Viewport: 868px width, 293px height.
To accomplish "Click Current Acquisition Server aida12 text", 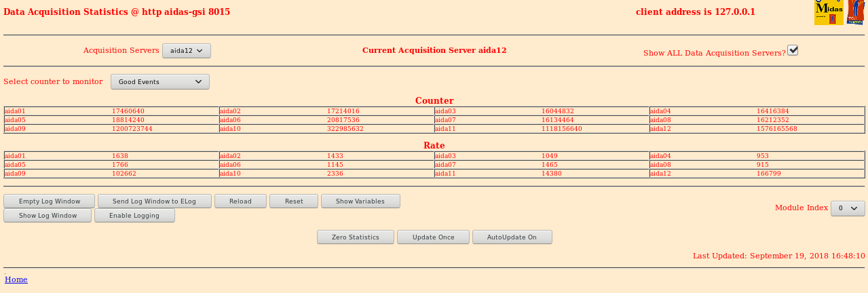I will click(434, 50).
